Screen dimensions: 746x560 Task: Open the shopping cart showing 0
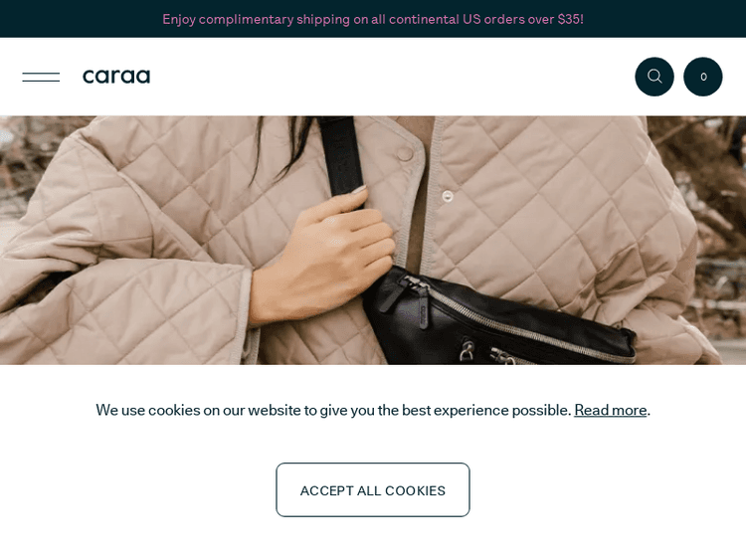click(x=702, y=77)
